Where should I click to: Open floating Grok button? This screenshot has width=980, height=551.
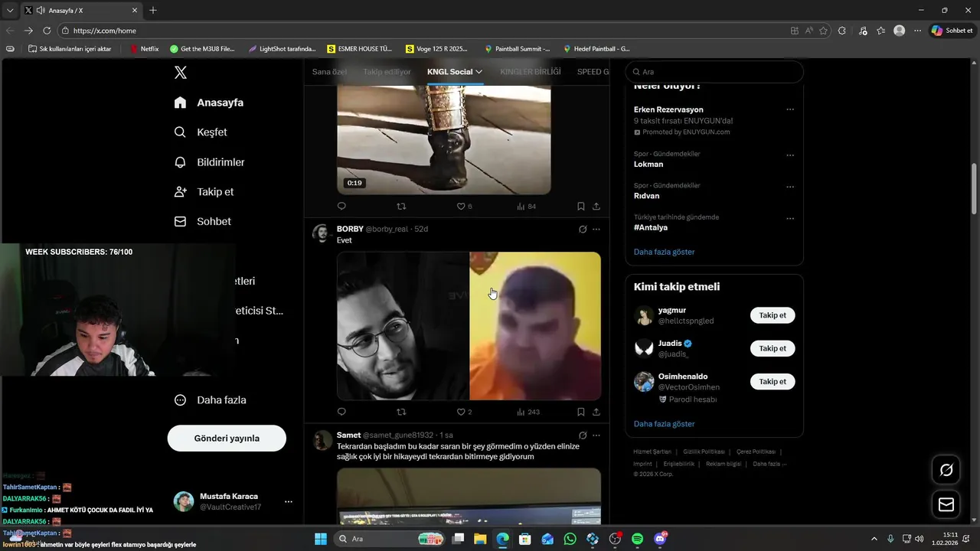pos(946,470)
